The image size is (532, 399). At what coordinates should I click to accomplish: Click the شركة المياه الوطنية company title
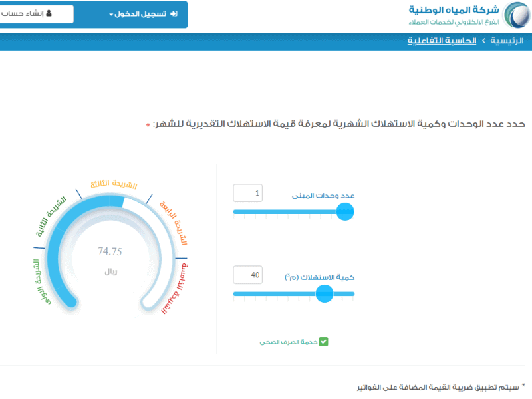coord(454,10)
